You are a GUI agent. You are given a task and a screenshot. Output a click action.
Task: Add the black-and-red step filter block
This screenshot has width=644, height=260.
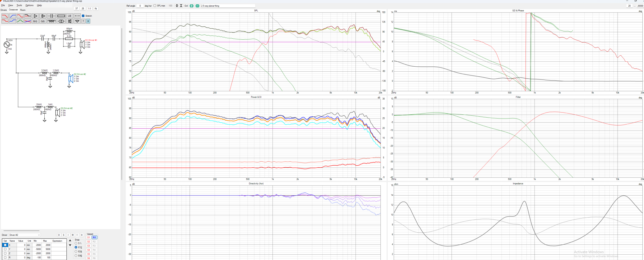point(28,16)
